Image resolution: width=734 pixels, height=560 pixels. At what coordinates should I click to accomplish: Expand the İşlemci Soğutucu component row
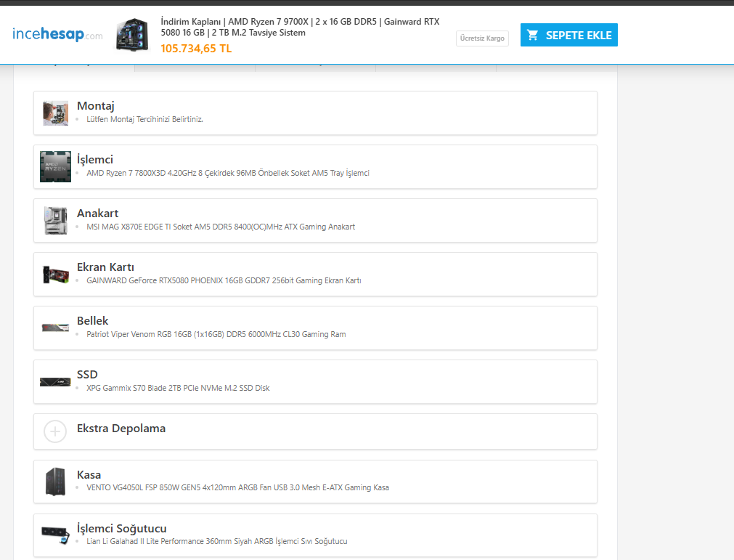coord(316,535)
